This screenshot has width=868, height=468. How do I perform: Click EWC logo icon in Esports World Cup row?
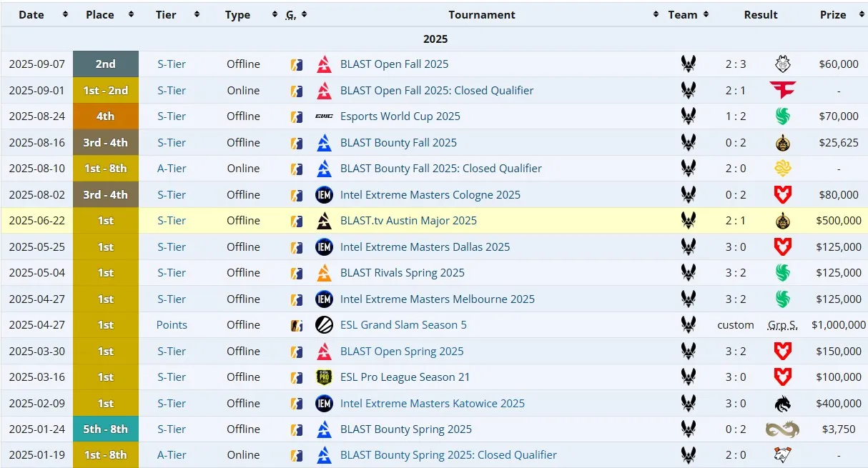point(324,116)
